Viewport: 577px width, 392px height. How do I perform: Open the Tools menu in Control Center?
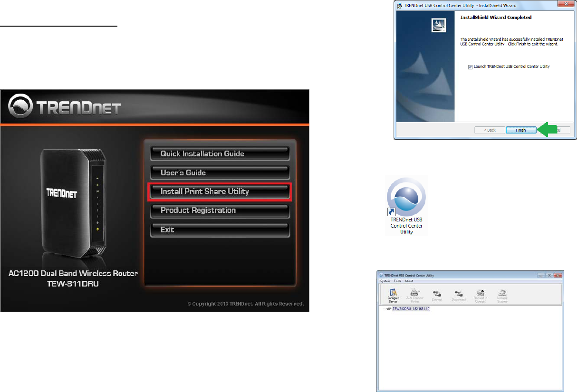[x=397, y=281]
